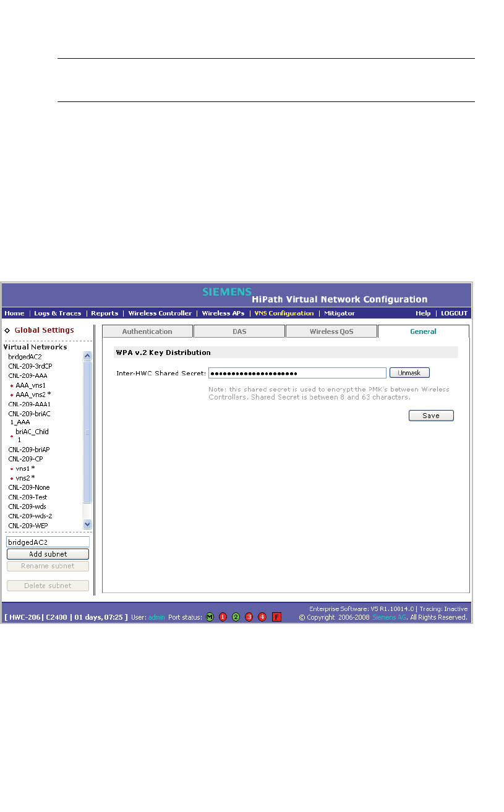The width and height of the screenshot is (504, 812).
Task: Open Wireless Controller menu
Action: 160,314
